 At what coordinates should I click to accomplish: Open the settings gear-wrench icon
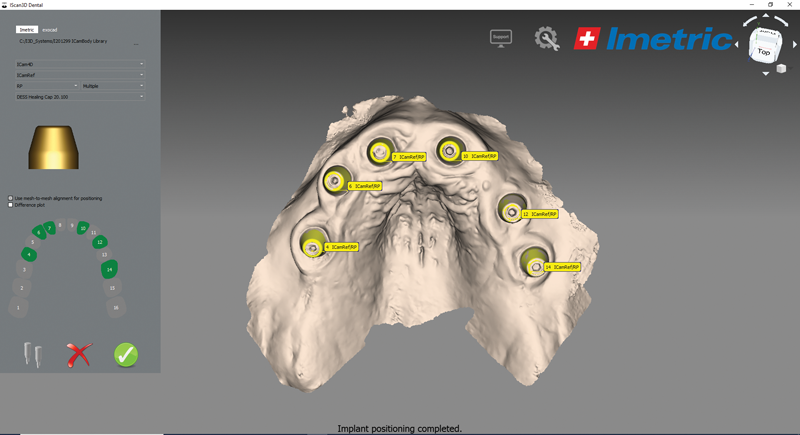coord(546,39)
